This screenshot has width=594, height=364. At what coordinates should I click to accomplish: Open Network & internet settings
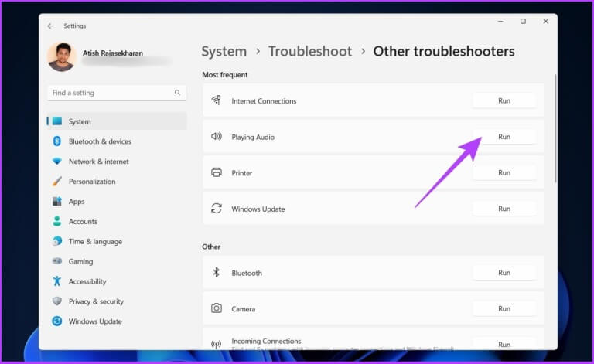[x=98, y=162]
